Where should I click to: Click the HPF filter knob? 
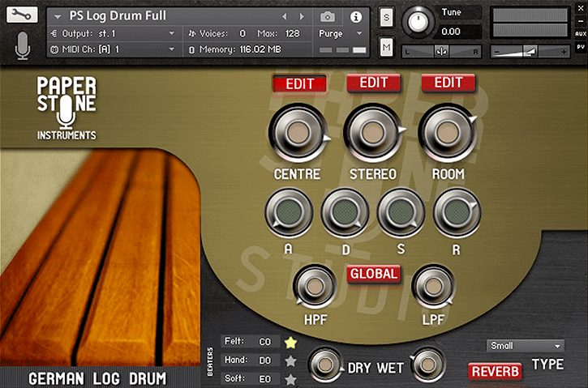(x=315, y=287)
